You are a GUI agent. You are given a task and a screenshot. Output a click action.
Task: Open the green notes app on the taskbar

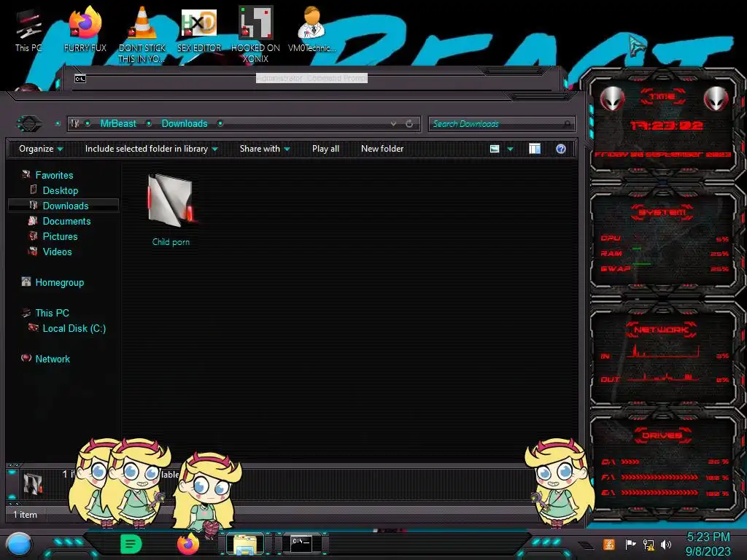click(131, 544)
